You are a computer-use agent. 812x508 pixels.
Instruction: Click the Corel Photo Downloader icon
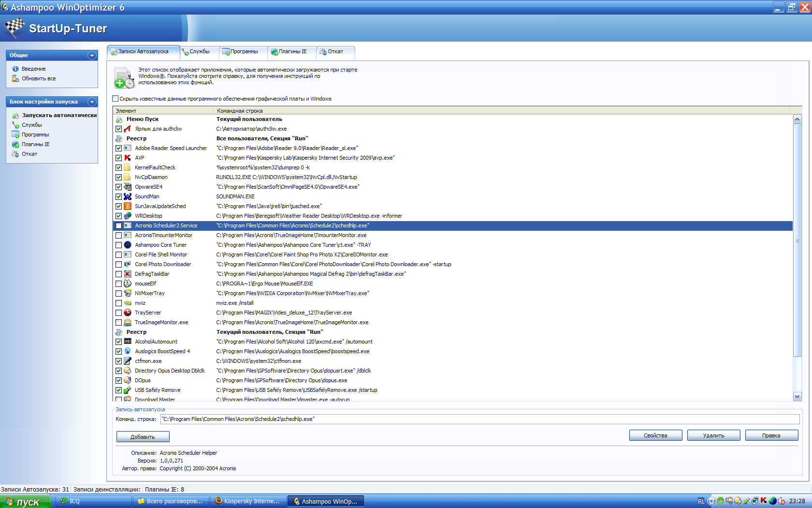coord(128,264)
